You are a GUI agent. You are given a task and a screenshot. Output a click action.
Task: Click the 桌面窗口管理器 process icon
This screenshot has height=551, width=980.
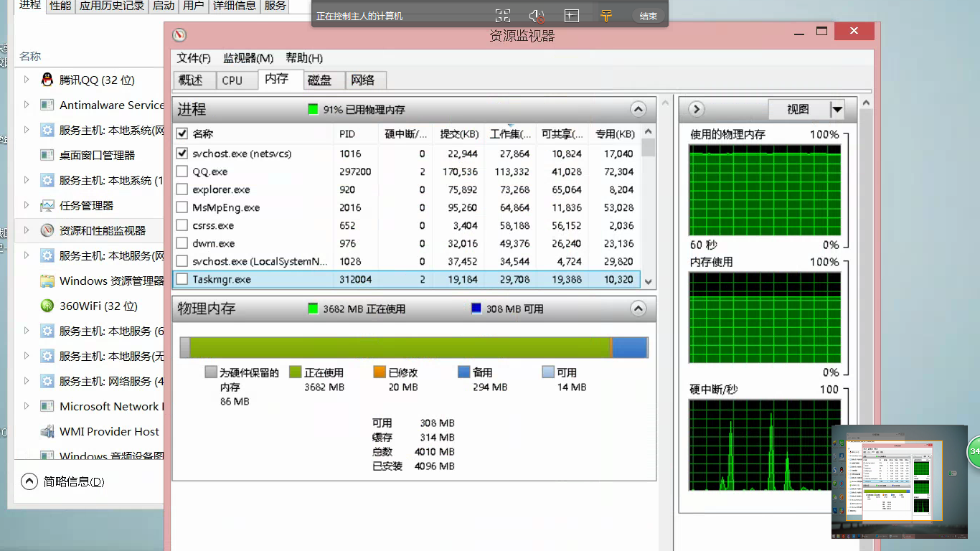47,155
